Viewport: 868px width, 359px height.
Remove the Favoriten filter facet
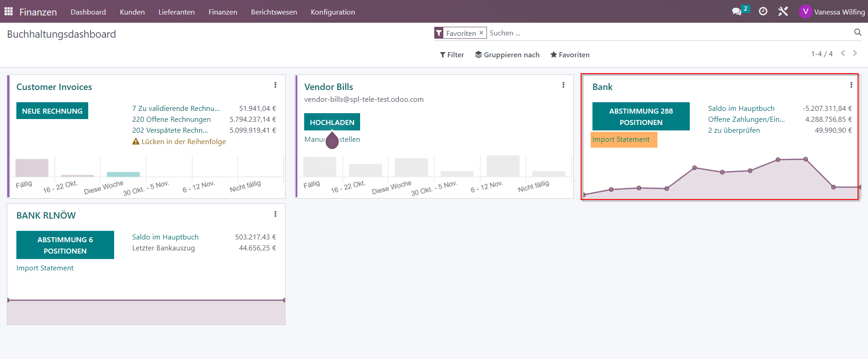click(x=481, y=33)
